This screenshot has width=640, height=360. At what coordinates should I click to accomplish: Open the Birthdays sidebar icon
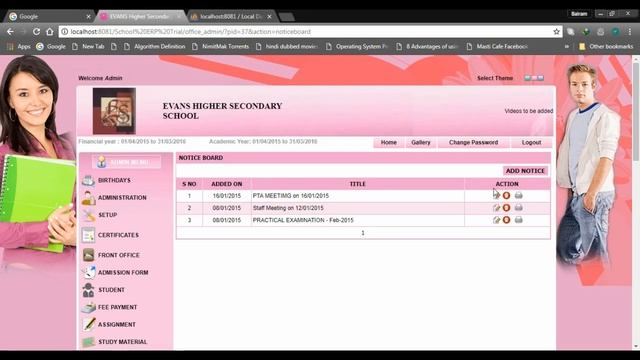click(x=88, y=180)
